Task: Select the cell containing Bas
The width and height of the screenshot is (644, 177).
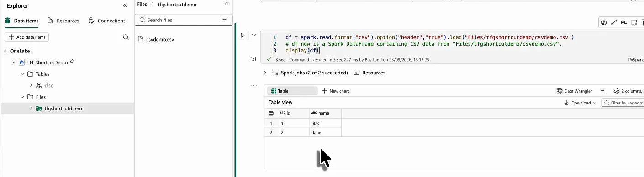Action: tap(326, 123)
